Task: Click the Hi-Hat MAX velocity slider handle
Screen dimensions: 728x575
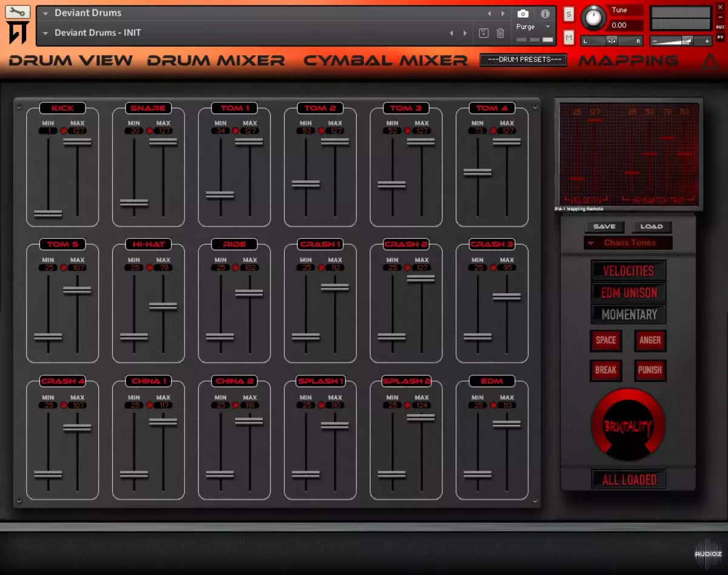Action: click(x=163, y=307)
